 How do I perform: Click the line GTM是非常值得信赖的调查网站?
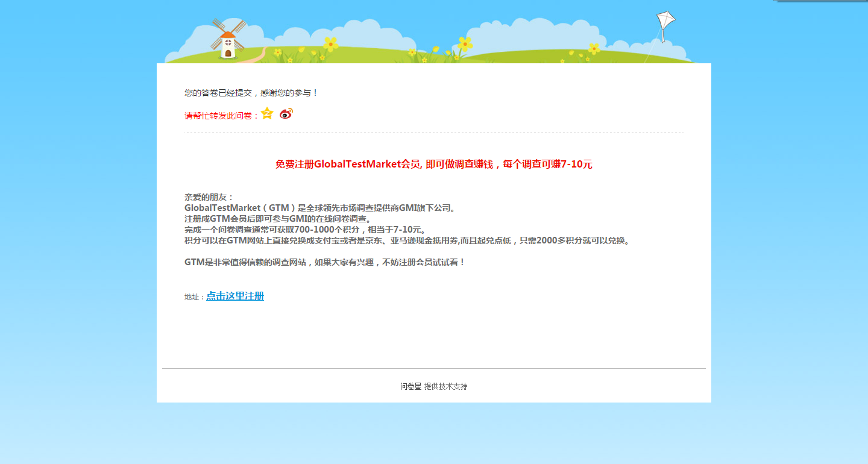325,262
